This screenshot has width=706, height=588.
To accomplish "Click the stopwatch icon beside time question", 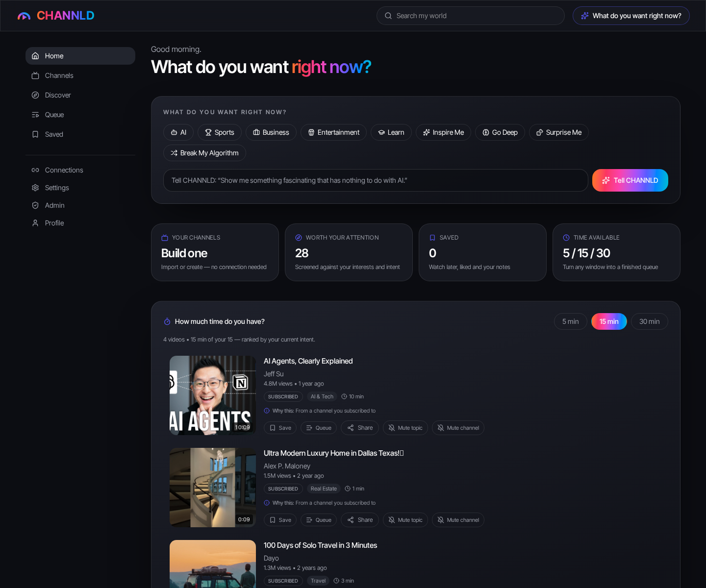I will click(167, 321).
